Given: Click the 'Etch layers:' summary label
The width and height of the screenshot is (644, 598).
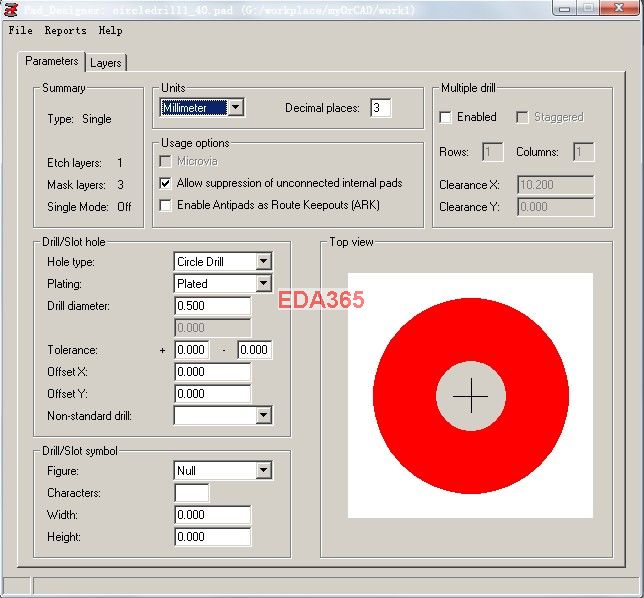Looking at the screenshot, I should [74, 163].
